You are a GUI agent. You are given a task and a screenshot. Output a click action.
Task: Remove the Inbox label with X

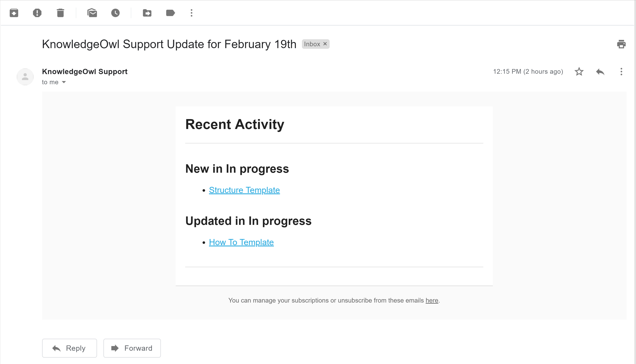tap(325, 44)
